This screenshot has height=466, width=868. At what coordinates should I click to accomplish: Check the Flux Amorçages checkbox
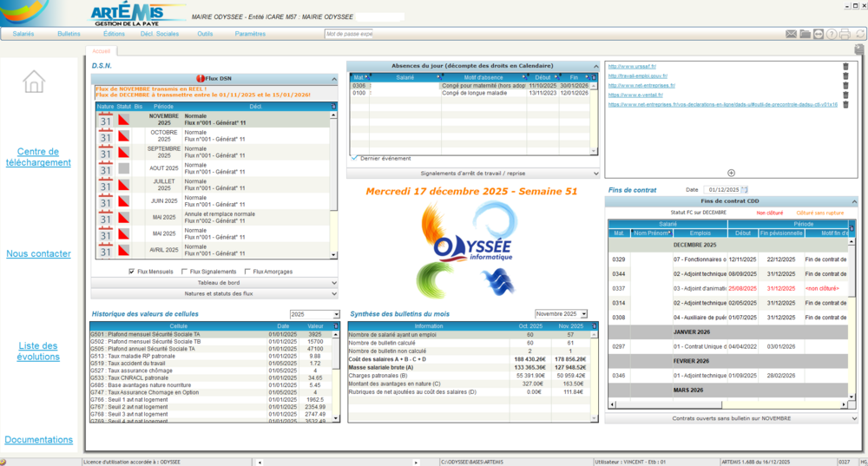[248, 272]
